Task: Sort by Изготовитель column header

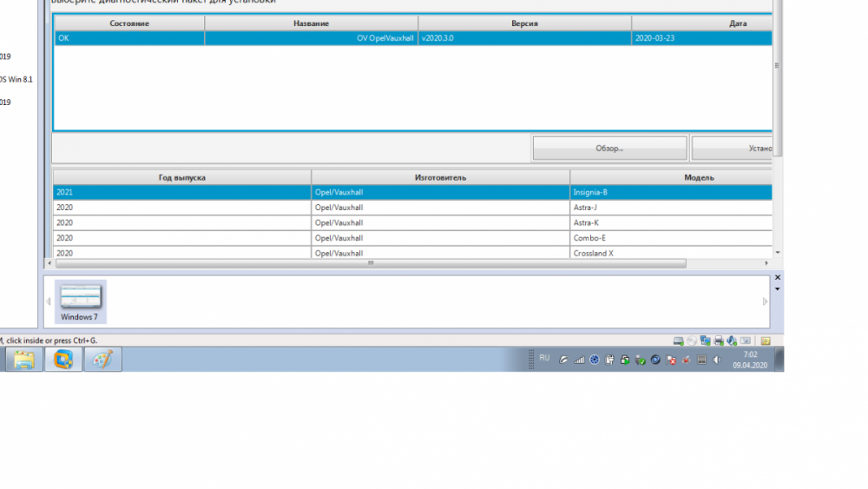Action: (x=441, y=178)
